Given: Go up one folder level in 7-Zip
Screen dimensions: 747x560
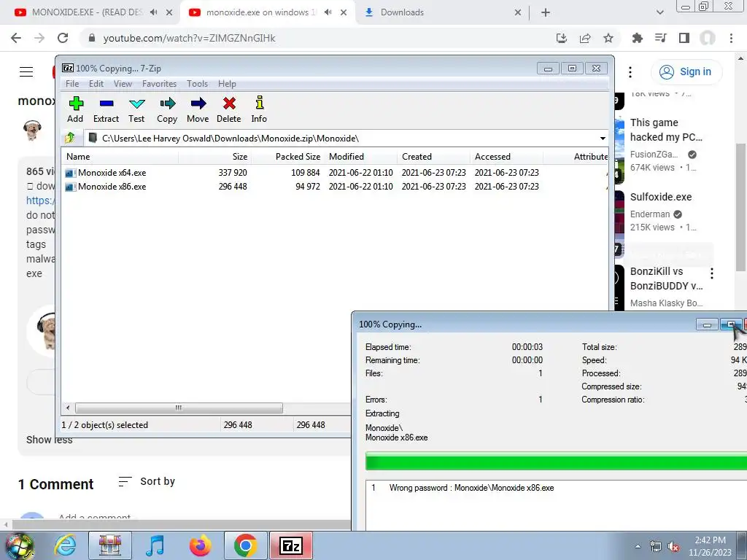Looking at the screenshot, I should pyautogui.click(x=70, y=138).
